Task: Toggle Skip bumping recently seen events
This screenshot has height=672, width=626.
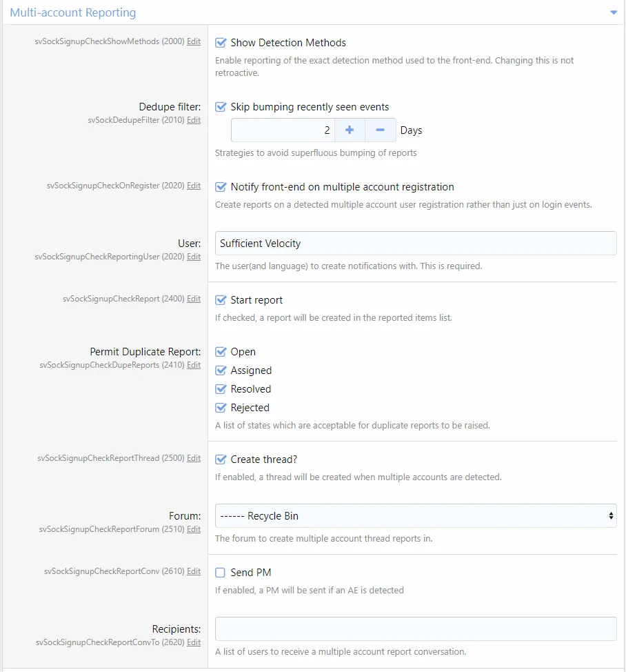Action: [221, 107]
